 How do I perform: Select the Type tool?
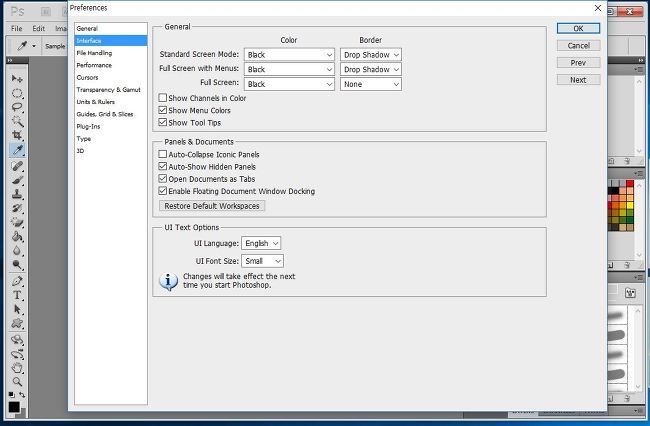click(x=17, y=295)
